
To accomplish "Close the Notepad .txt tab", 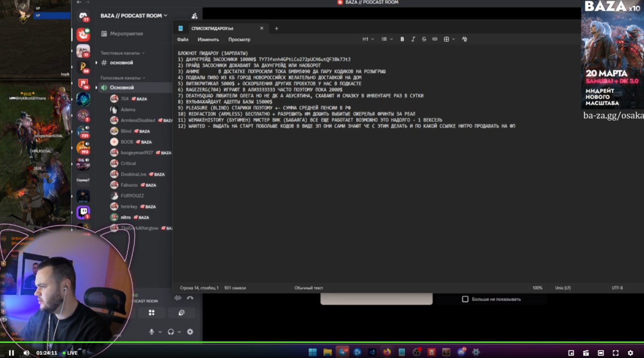I will 262,29.
